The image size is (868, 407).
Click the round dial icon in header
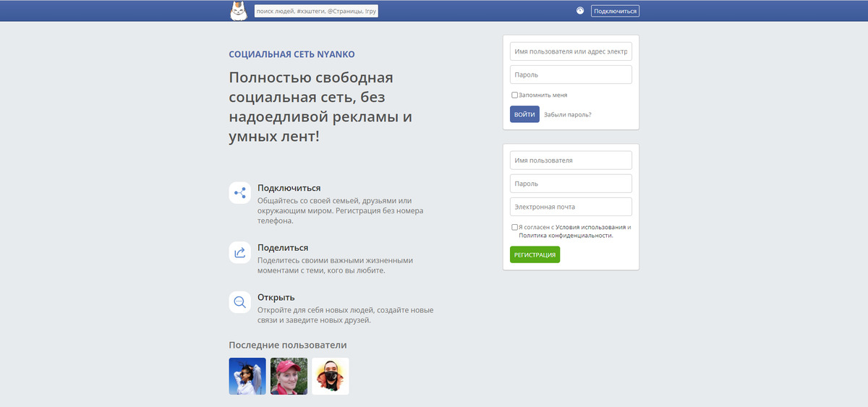coord(579,11)
